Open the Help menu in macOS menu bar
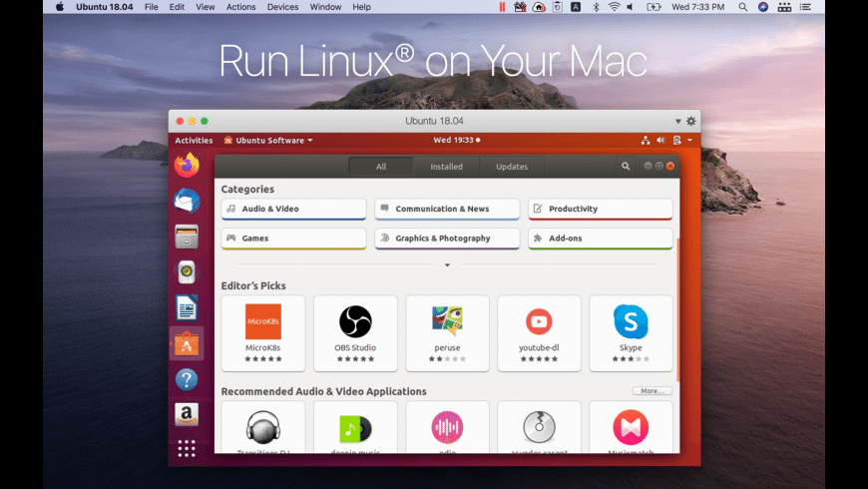Screen dimensions: 868x489 361,7
